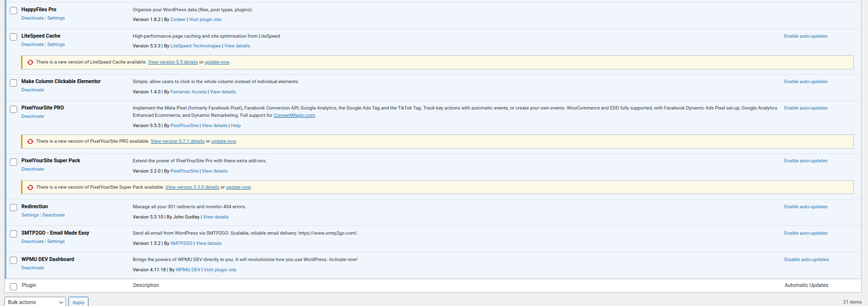The height and width of the screenshot is (306, 868).
Task: Enable auto-updates for Redirection
Action: point(805,207)
